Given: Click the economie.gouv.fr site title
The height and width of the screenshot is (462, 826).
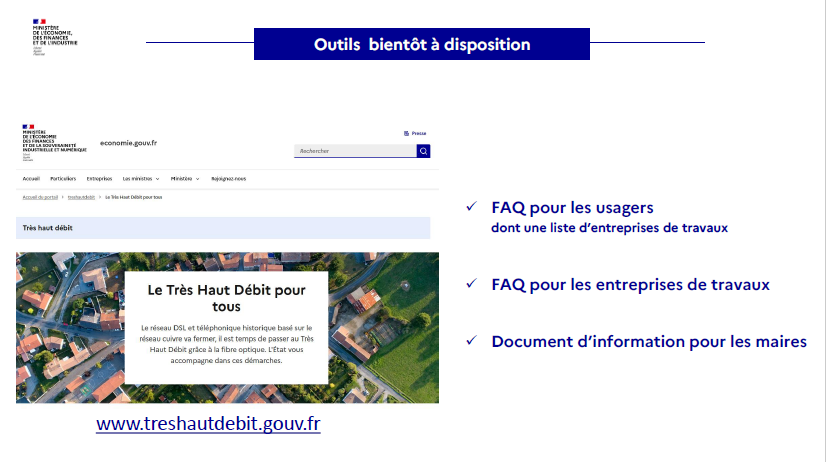Looking at the screenshot, I should (128, 144).
